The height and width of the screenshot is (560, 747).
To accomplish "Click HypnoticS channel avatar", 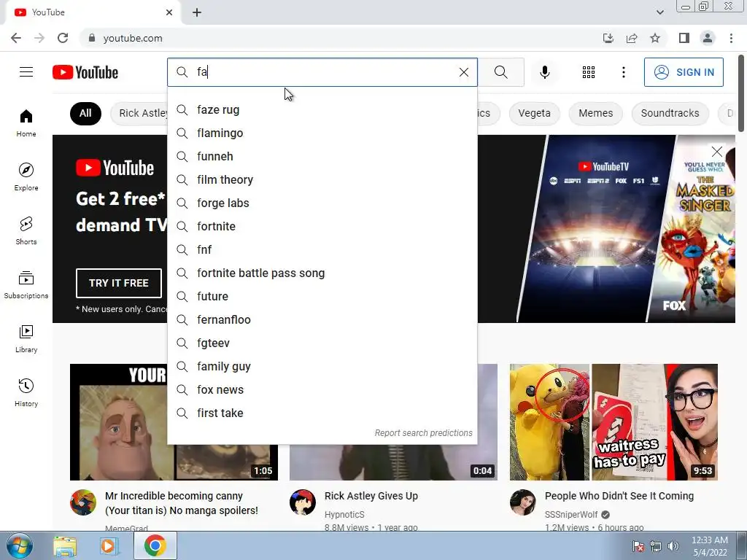I will tap(303, 502).
